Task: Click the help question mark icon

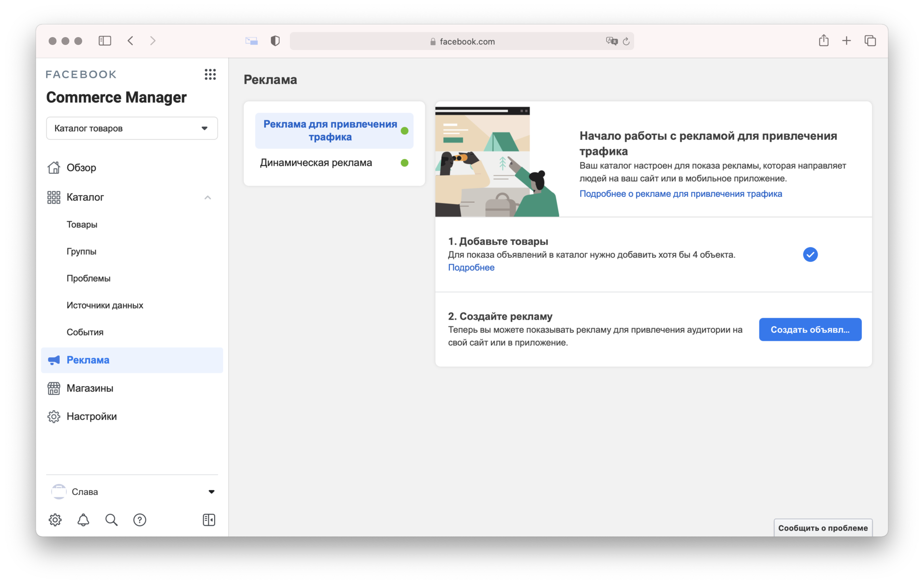Action: pyautogui.click(x=140, y=520)
